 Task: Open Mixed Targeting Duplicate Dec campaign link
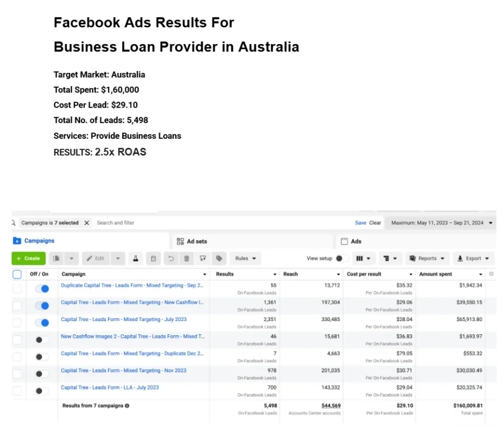pyautogui.click(x=132, y=353)
